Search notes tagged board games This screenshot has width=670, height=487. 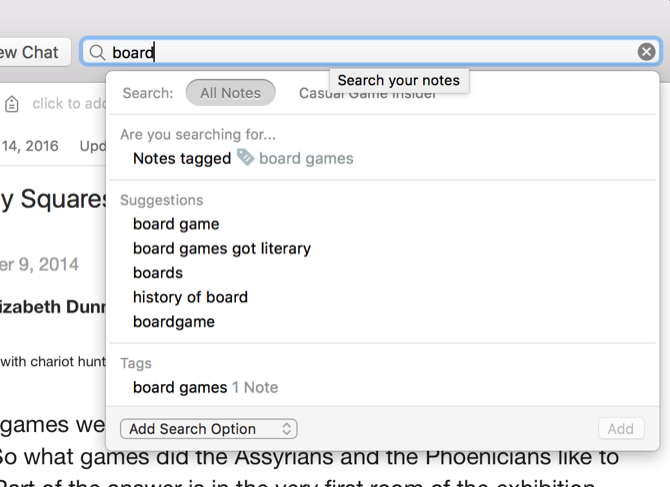tap(243, 158)
